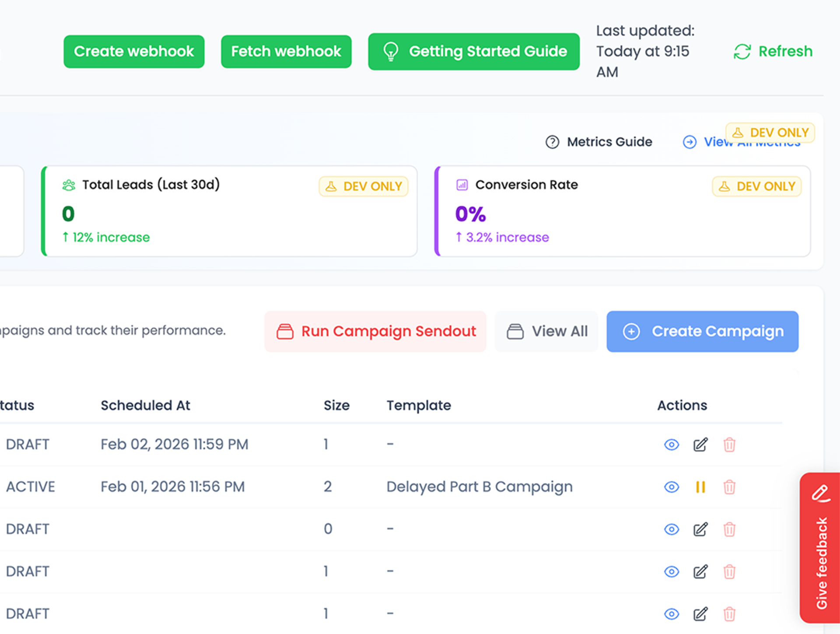Image resolution: width=840 pixels, height=634 pixels.
Task: Edit the Feb 02 draft campaign (pencil icon)
Action: click(x=700, y=445)
